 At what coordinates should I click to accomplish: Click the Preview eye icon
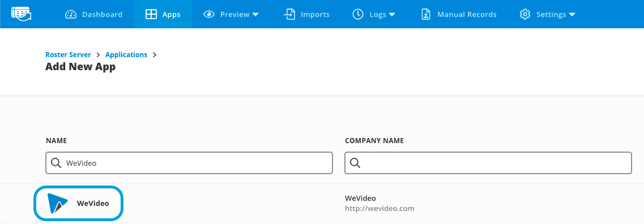point(209,14)
